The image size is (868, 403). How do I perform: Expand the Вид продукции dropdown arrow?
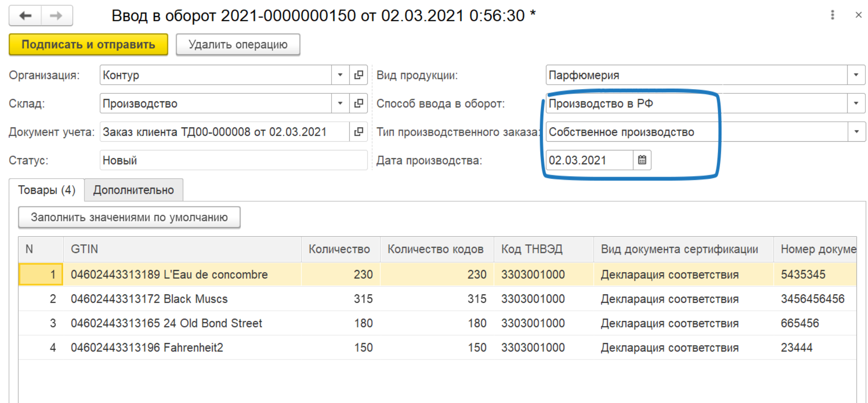pyautogui.click(x=856, y=75)
